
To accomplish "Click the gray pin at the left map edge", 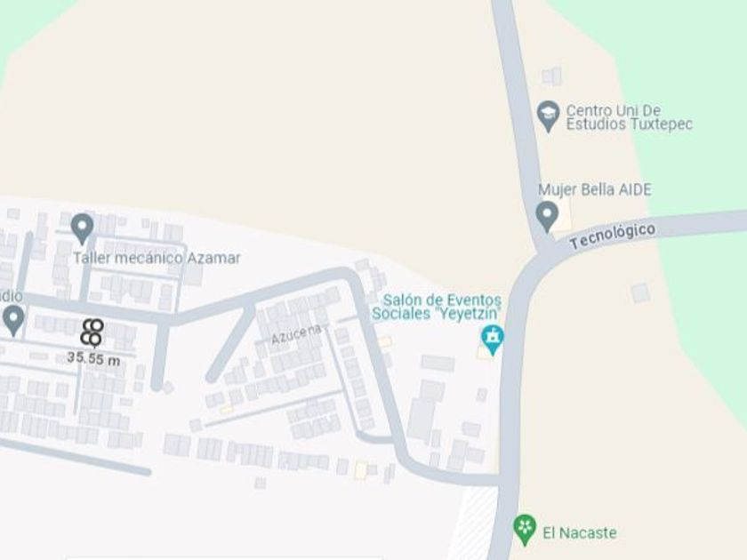I will click(x=13, y=321).
